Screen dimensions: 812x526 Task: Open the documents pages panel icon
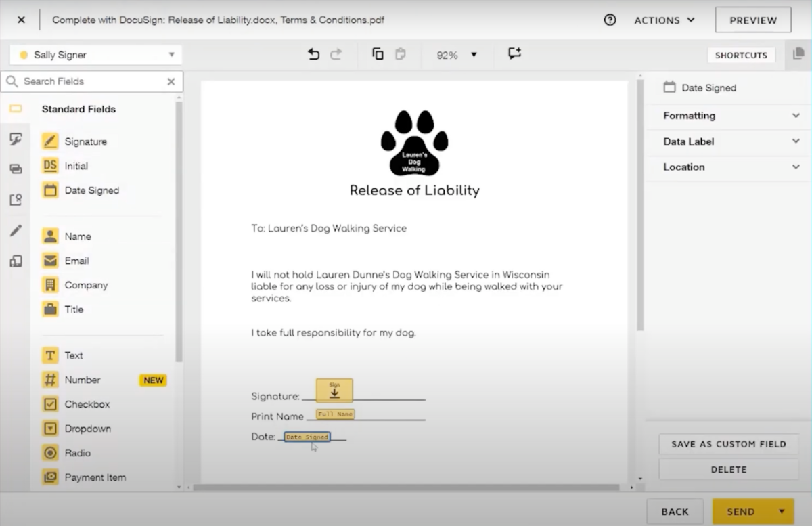click(798, 55)
